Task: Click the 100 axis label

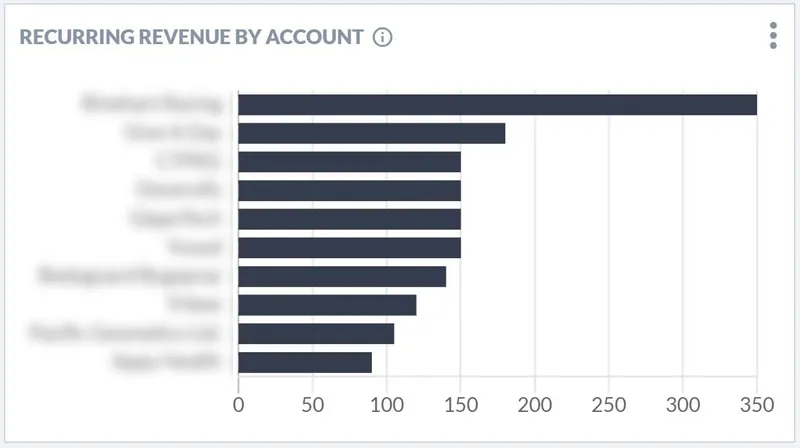Action: [387, 405]
